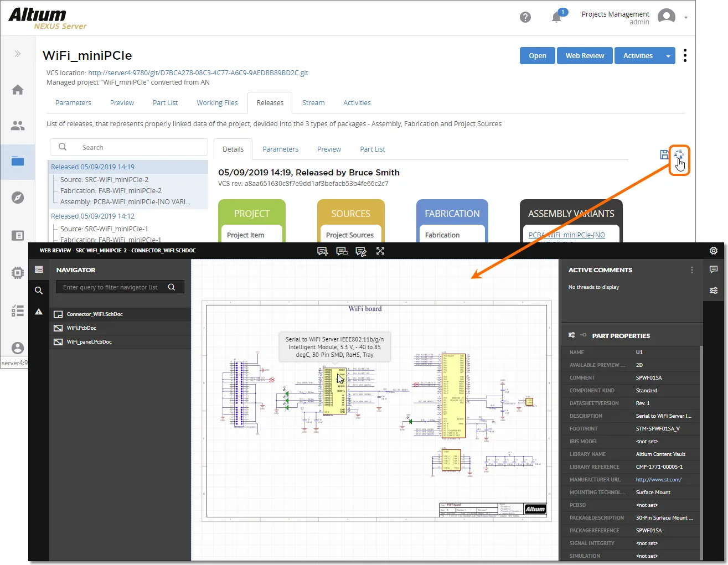View notifications via the bell icon

click(556, 17)
